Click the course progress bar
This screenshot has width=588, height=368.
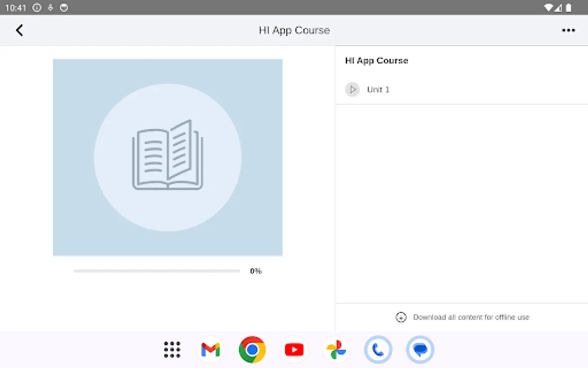(x=157, y=271)
